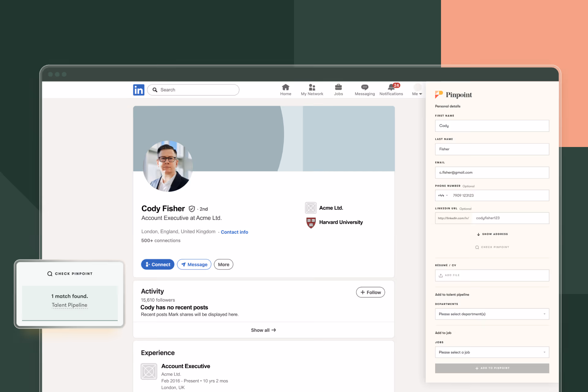The width and height of the screenshot is (588, 392).
Task: Open Messaging in the top bar
Action: tap(364, 90)
